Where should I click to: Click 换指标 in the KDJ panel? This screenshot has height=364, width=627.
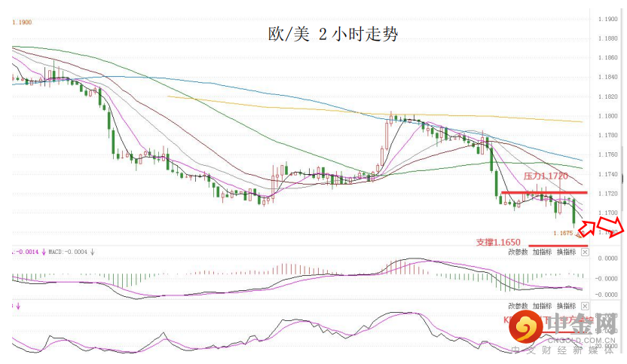tap(566, 306)
